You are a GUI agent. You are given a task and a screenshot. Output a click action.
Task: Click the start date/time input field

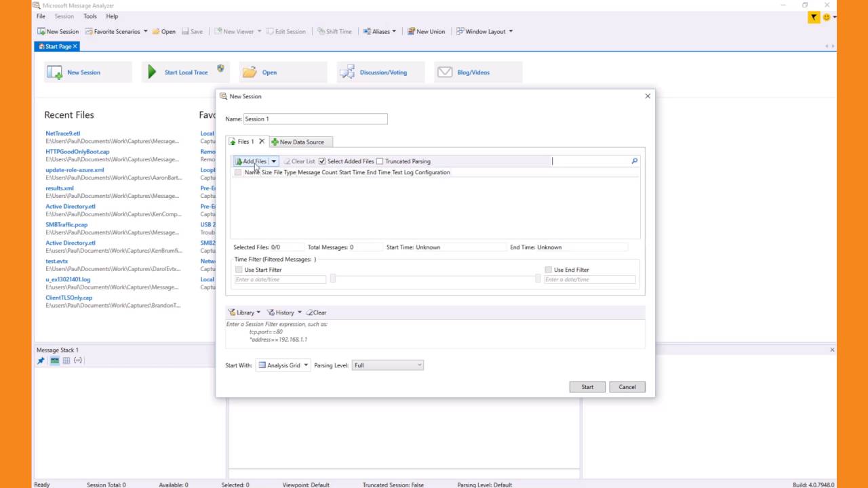tap(280, 279)
